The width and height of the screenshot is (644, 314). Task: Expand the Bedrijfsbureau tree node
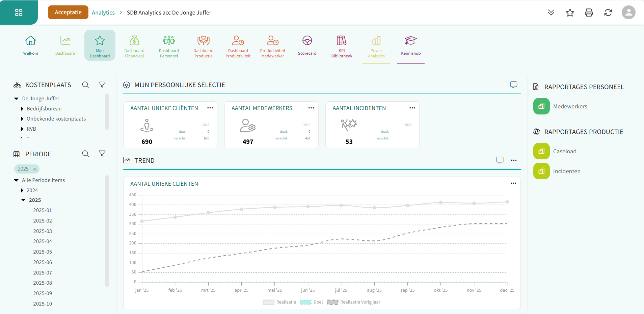22,109
